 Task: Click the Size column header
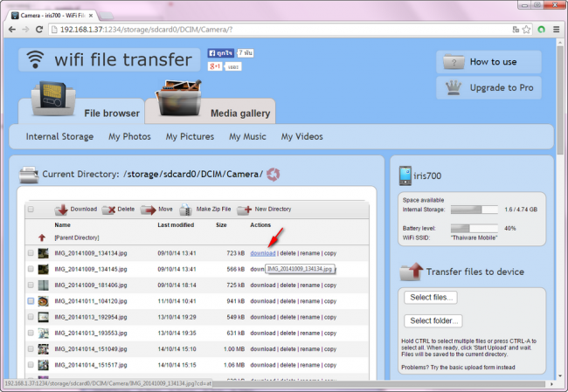(221, 224)
